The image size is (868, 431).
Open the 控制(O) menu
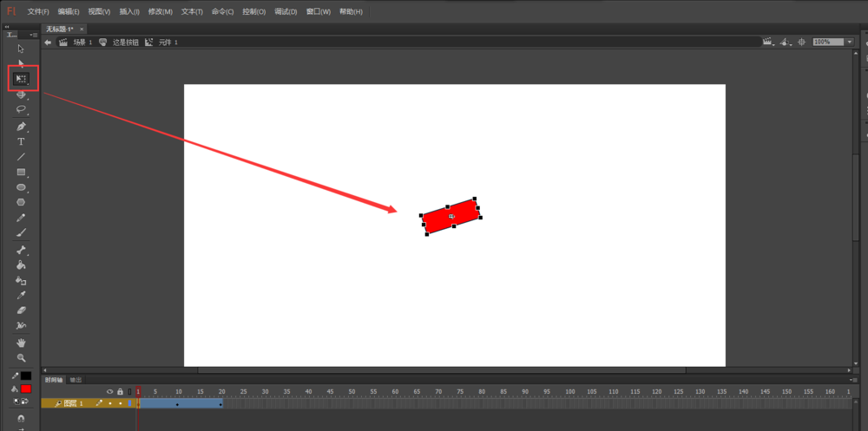tap(254, 11)
